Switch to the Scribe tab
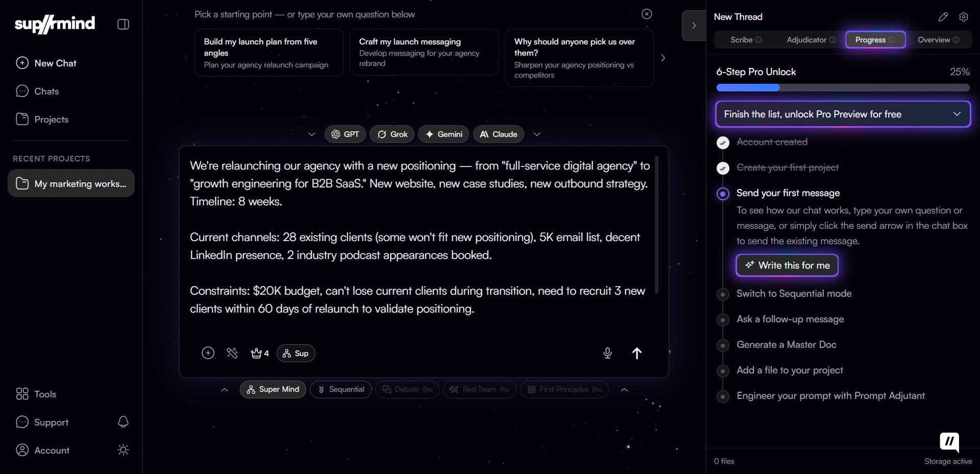This screenshot has height=474, width=980. point(746,40)
